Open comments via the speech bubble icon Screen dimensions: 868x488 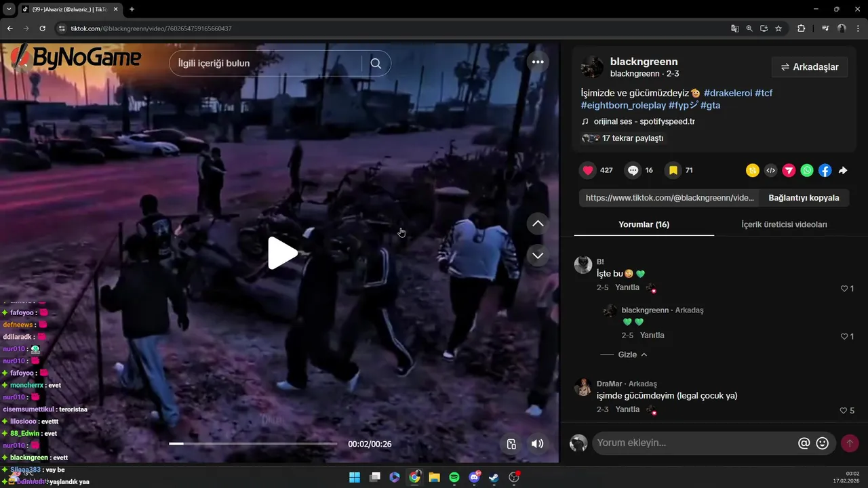click(x=633, y=170)
